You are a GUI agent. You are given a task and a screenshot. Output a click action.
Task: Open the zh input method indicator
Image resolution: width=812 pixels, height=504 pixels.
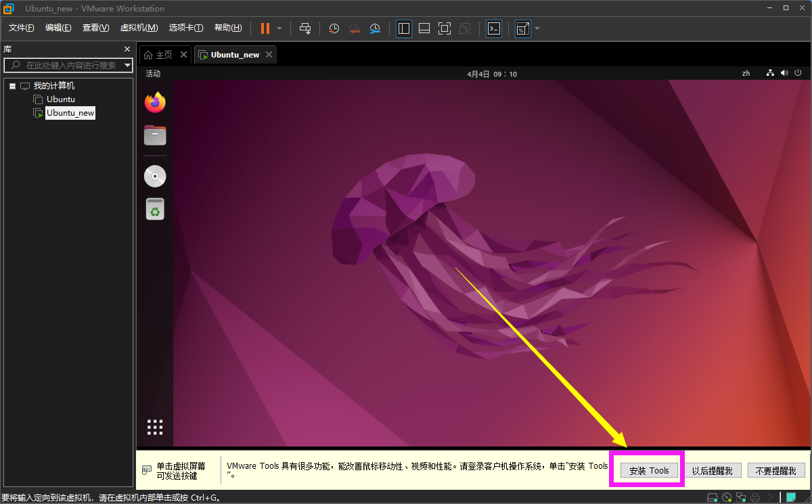tap(746, 73)
